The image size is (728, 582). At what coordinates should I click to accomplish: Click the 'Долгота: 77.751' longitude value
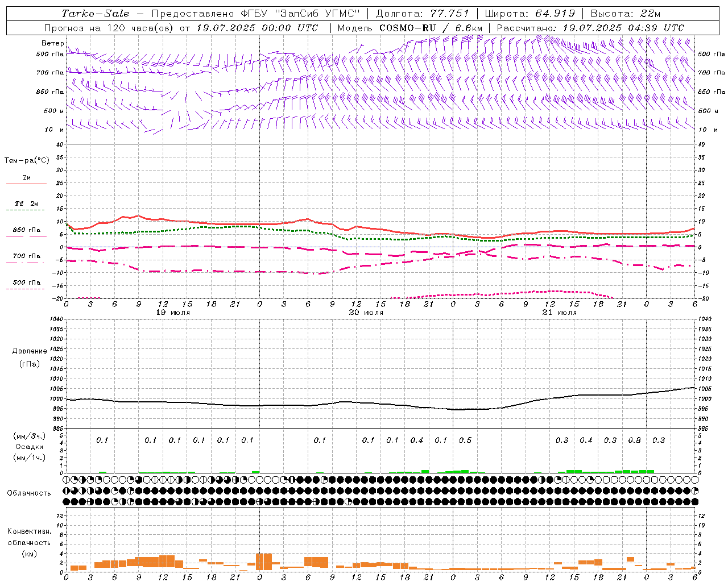tap(423, 14)
